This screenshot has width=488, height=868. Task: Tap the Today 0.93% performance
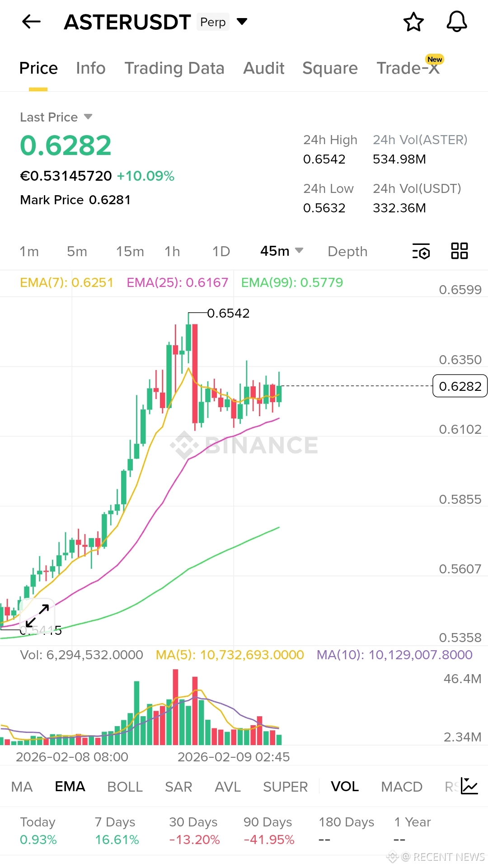pyautogui.click(x=38, y=830)
